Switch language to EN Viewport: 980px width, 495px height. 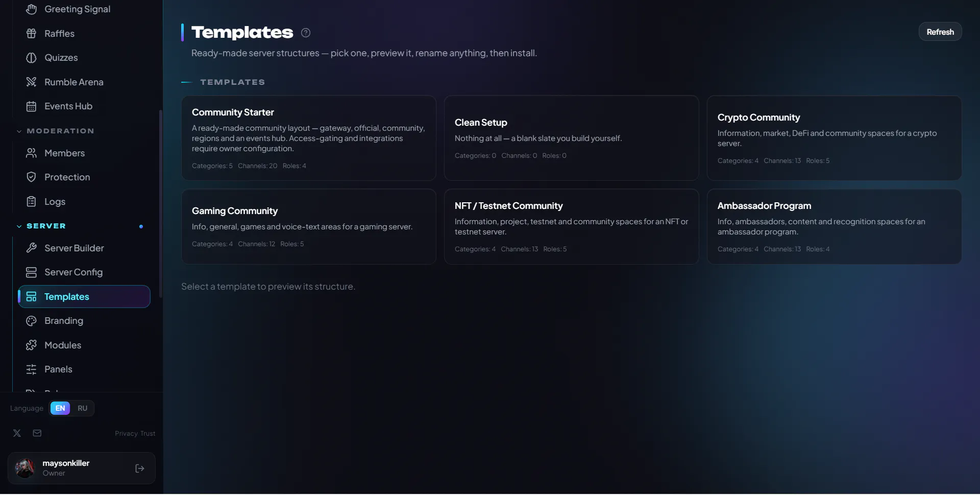click(x=60, y=408)
